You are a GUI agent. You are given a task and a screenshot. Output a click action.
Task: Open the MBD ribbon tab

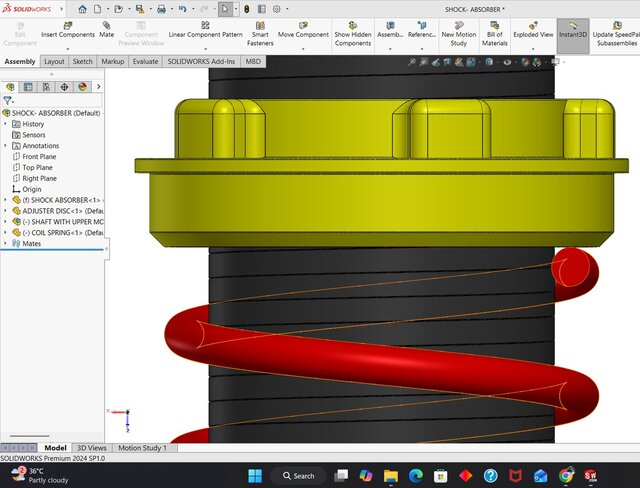(x=253, y=62)
